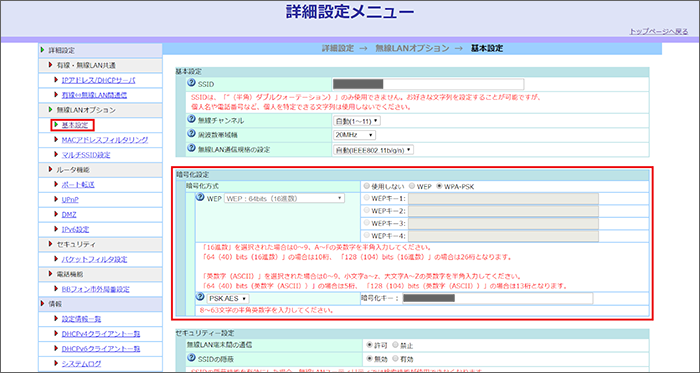The image size is (700, 373).
Task: Select WEPキー1 radio button
Action: point(367,198)
